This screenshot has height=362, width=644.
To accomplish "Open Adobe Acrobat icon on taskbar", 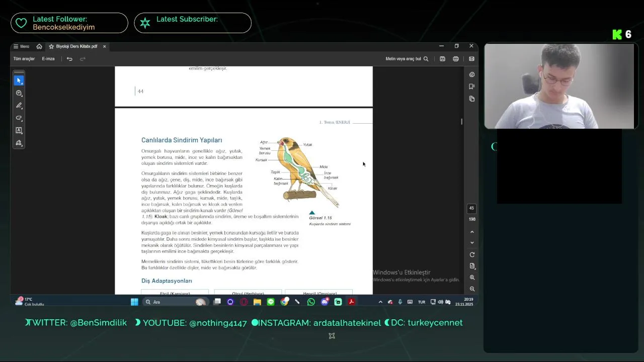I will pyautogui.click(x=351, y=302).
